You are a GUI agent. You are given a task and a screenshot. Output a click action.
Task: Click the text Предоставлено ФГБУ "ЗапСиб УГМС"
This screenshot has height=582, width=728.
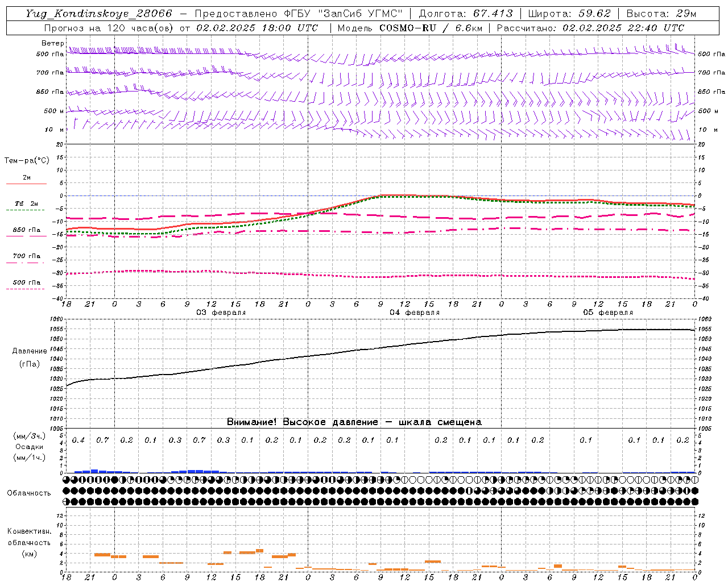[x=299, y=14]
